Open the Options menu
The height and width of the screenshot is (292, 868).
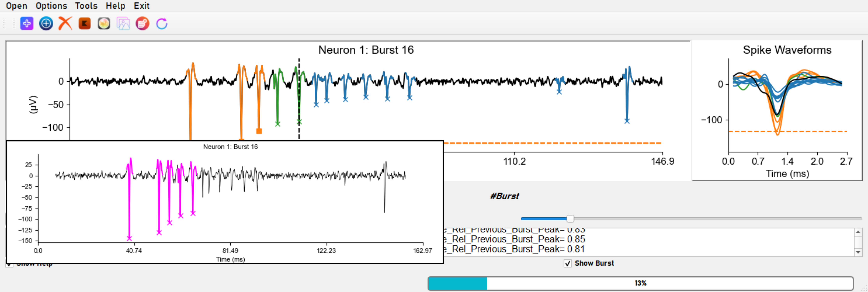51,6
